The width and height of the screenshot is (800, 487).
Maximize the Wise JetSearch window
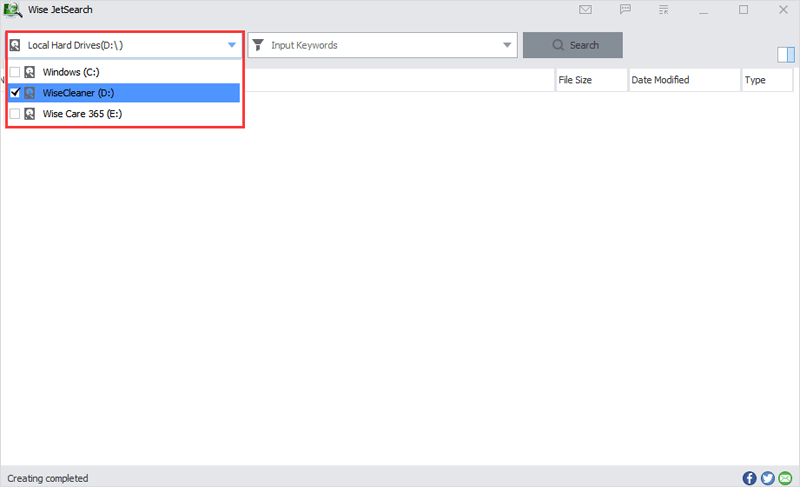click(743, 10)
